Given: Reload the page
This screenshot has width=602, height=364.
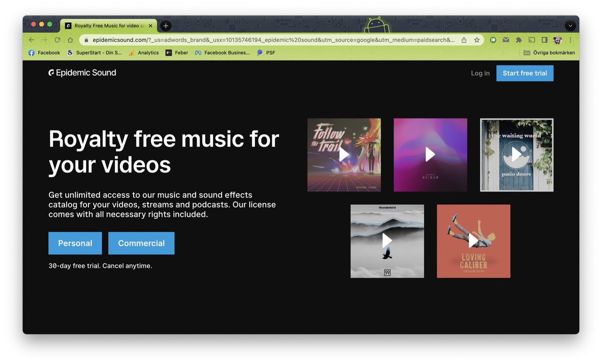Looking at the screenshot, I should pyautogui.click(x=57, y=40).
